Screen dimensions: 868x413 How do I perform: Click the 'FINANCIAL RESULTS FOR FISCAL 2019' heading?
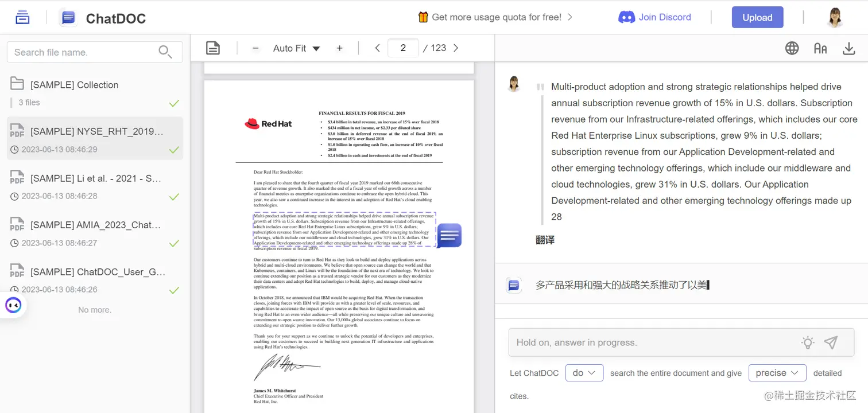coord(362,114)
